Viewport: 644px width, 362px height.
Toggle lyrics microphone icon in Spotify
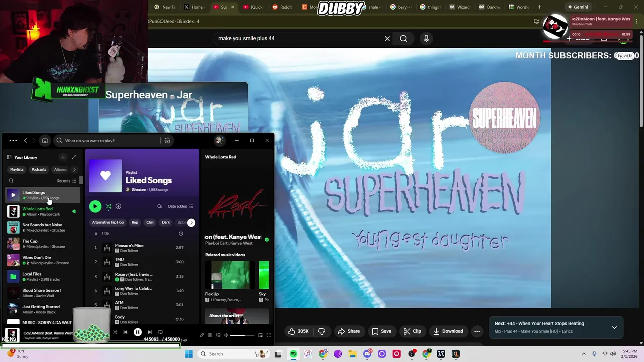pos(202,335)
